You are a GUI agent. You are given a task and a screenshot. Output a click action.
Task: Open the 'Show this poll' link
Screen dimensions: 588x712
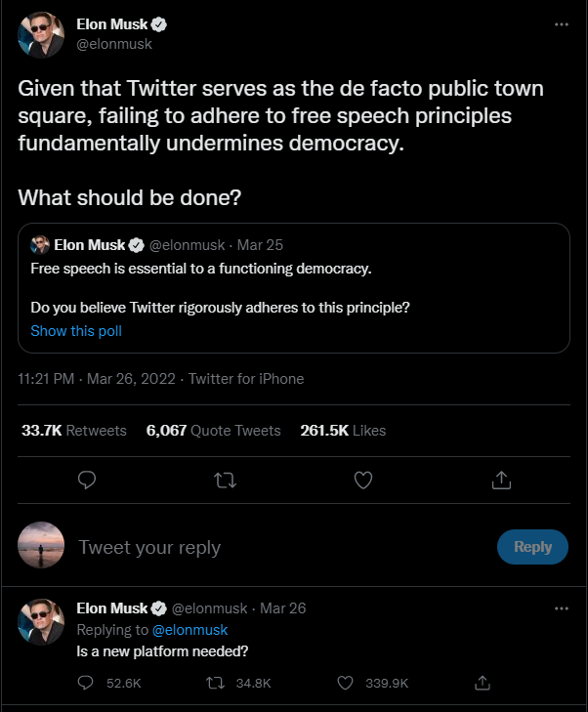click(x=76, y=331)
